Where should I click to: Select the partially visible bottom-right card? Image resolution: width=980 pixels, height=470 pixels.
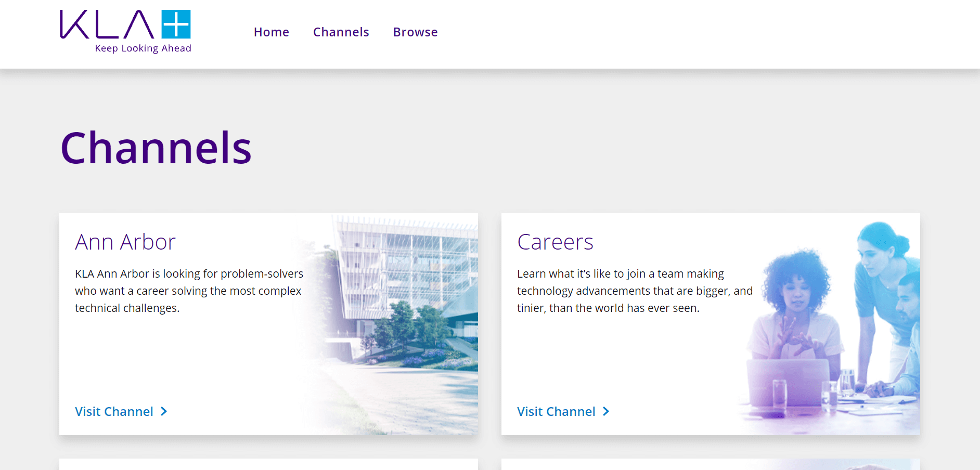[711, 464]
